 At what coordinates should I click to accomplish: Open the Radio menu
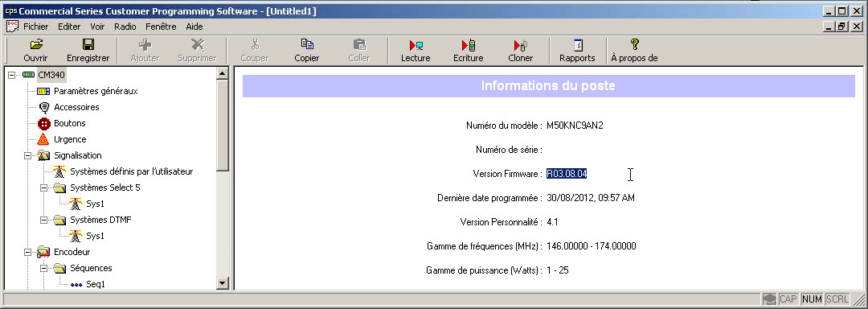[x=125, y=27]
